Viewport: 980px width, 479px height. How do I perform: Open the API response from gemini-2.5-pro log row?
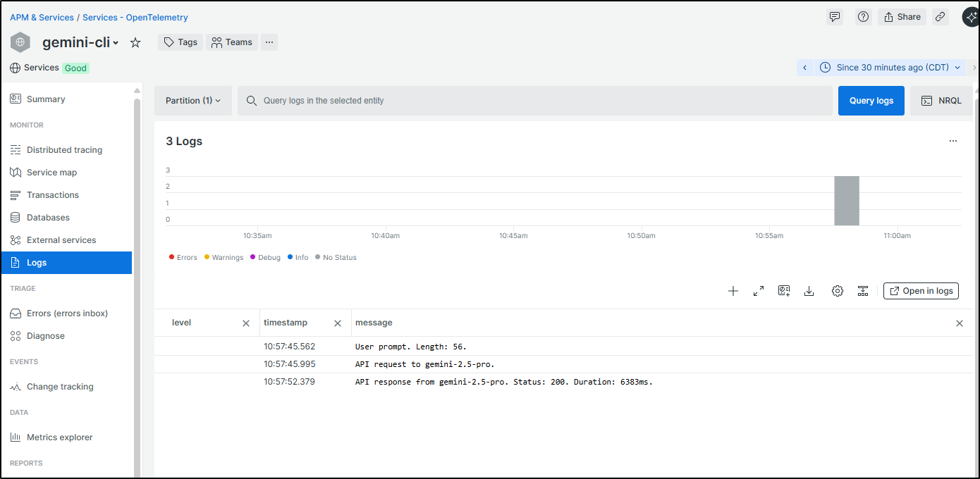(x=563, y=382)
